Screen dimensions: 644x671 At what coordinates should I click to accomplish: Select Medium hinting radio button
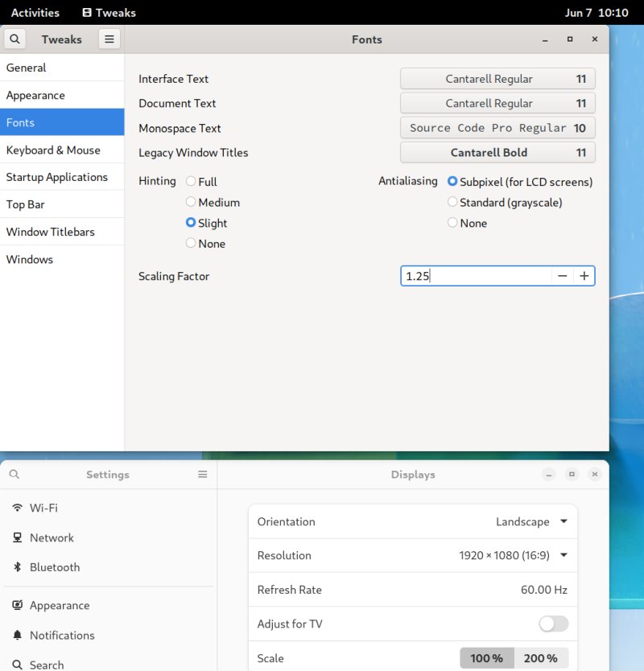pos(190,202)
